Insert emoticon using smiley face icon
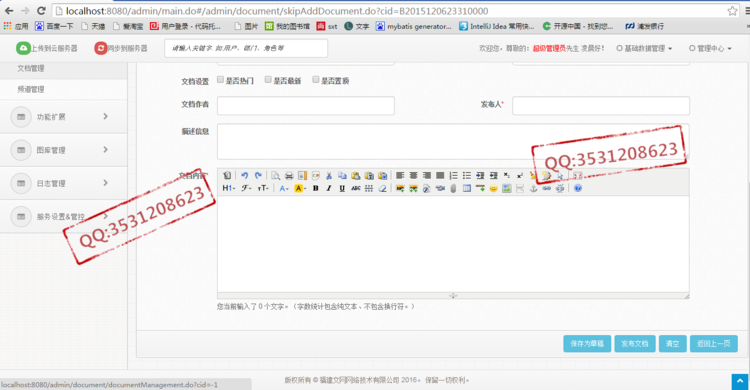 [493, 189]
